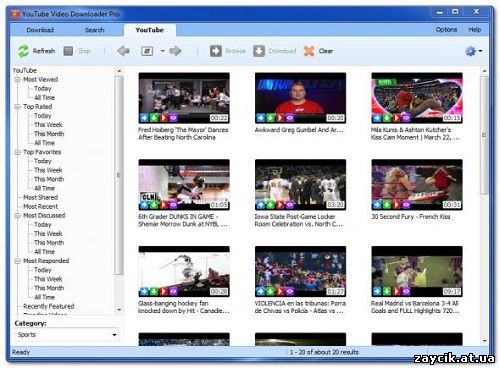Select the Most Recent tree item

click(x=40, y=206)
